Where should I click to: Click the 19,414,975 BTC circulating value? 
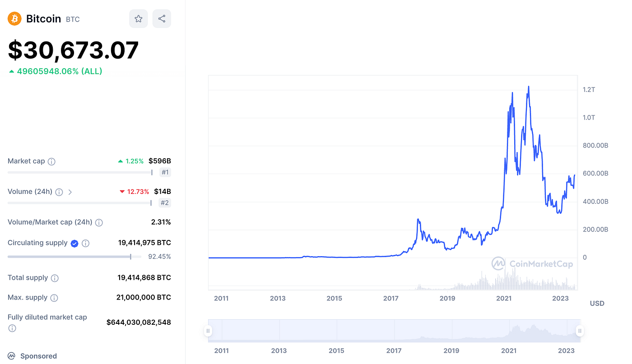click(144, 243)
